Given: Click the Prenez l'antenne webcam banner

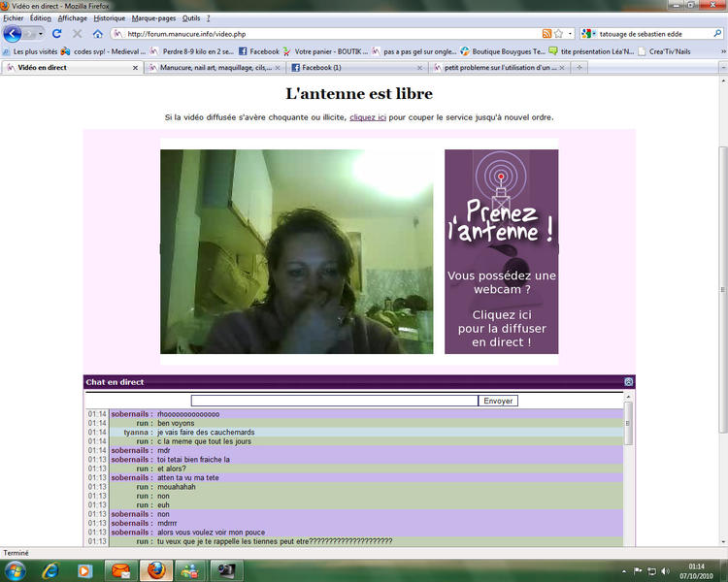Looking at the screenshot, I should [501, 251].
